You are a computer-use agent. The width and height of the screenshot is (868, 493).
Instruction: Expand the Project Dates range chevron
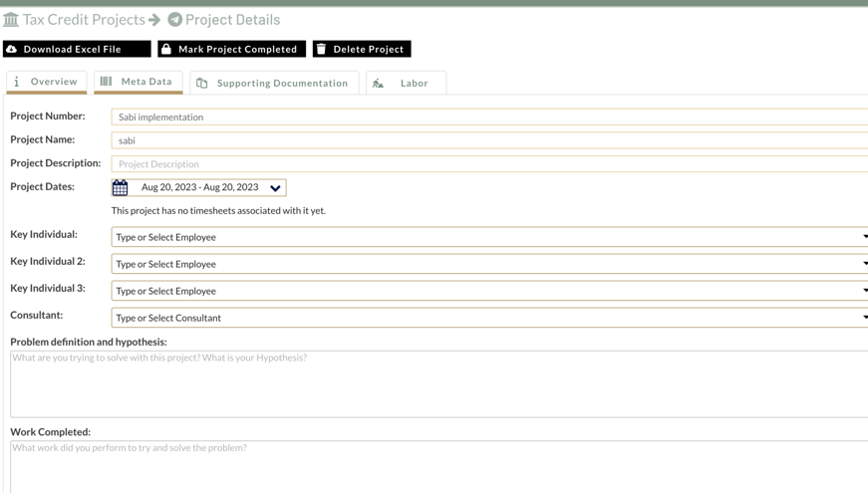(275, 188)
